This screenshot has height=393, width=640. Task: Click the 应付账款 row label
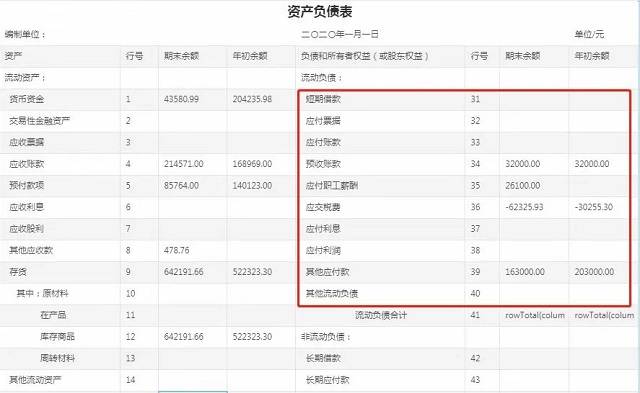pos(323,142)
